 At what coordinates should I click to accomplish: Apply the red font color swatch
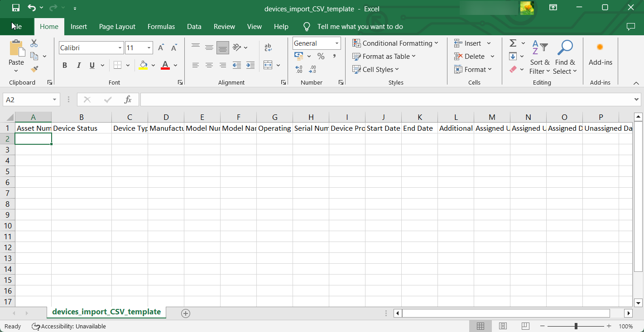[x=165, y=65]
